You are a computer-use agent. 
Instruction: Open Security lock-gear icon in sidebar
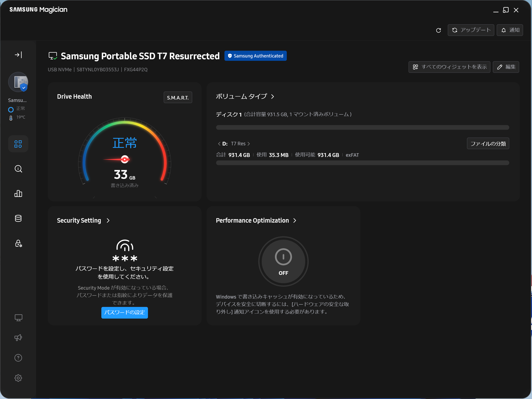click(x=18, y=243)
